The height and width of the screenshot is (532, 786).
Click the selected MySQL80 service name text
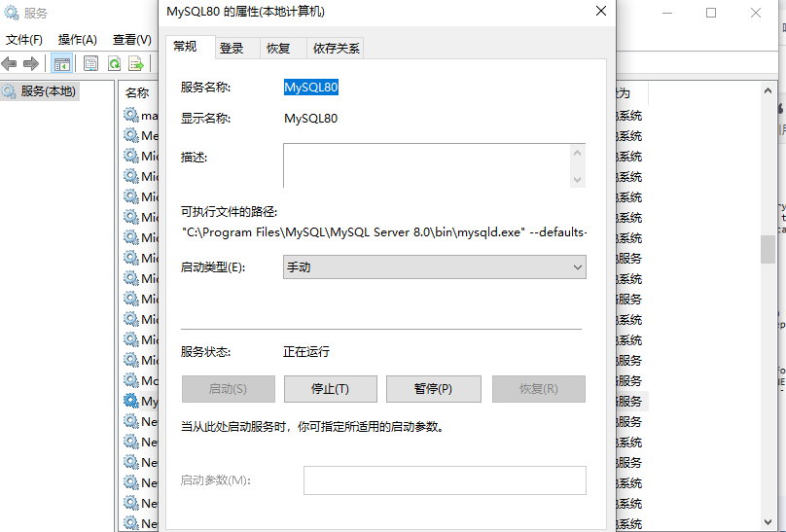click(310, 88)
